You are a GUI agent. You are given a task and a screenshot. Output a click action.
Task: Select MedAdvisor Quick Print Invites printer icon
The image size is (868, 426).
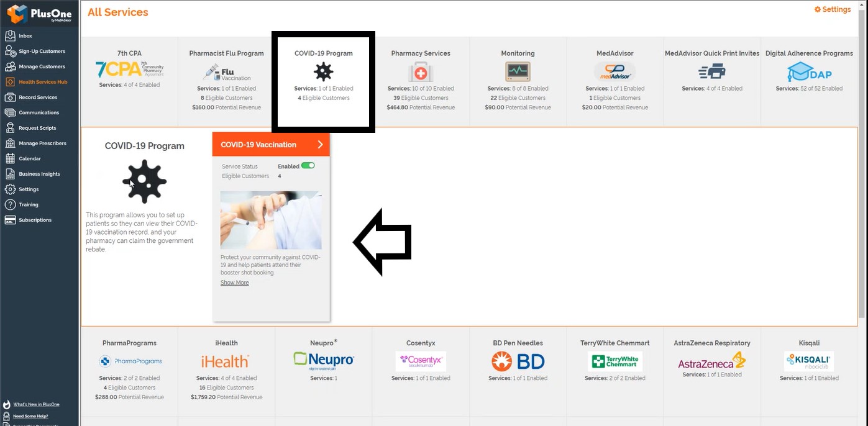(x=712, y=72)
